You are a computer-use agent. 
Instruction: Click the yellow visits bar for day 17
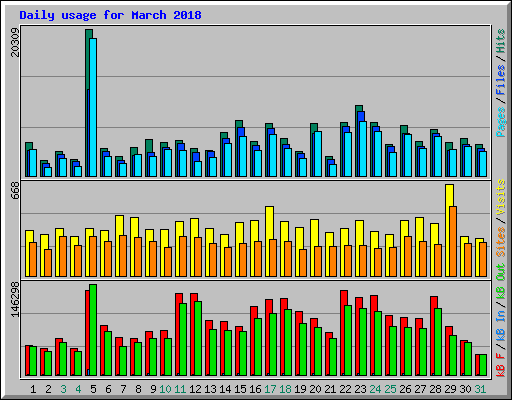(269, 241)
